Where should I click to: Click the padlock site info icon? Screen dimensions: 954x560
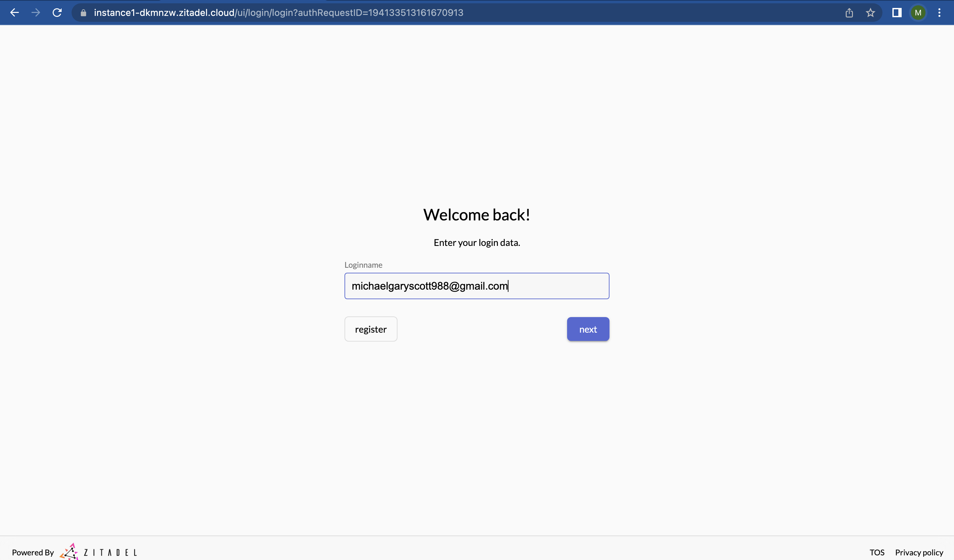pos(84,13)
